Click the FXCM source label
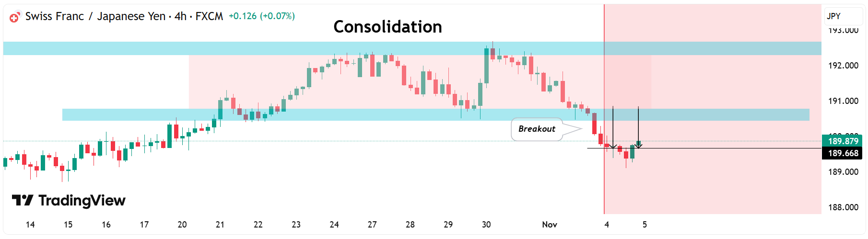 point(209,16)
